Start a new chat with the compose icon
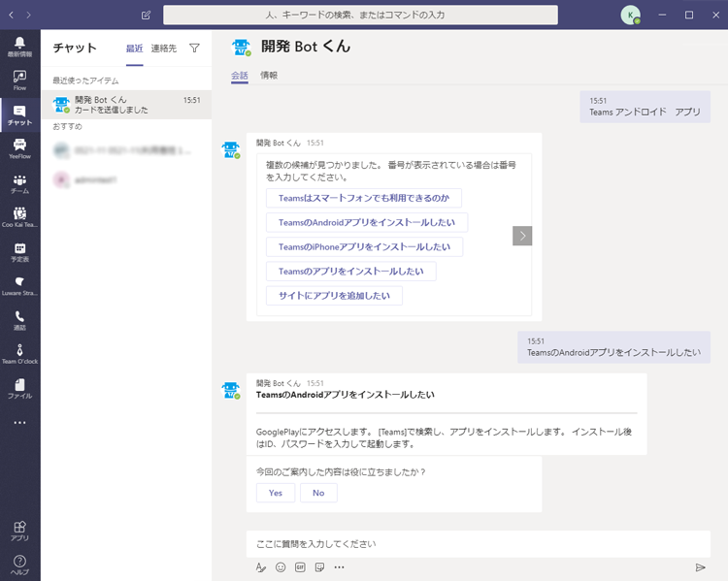The height and width of the screenshot is (581, 728). 146,15
